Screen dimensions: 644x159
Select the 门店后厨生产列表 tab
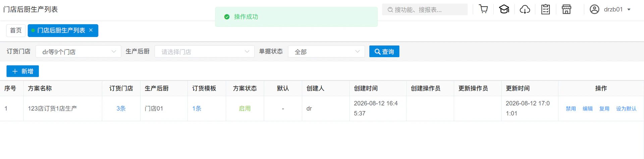click(61, 30)
